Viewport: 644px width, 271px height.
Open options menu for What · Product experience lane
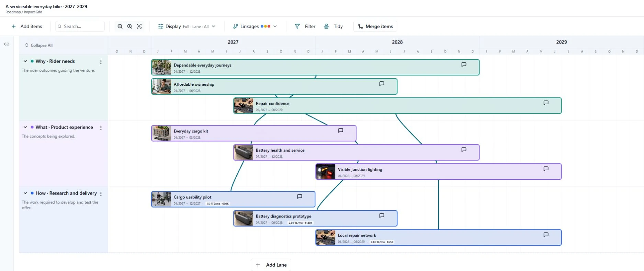point(101,128)
